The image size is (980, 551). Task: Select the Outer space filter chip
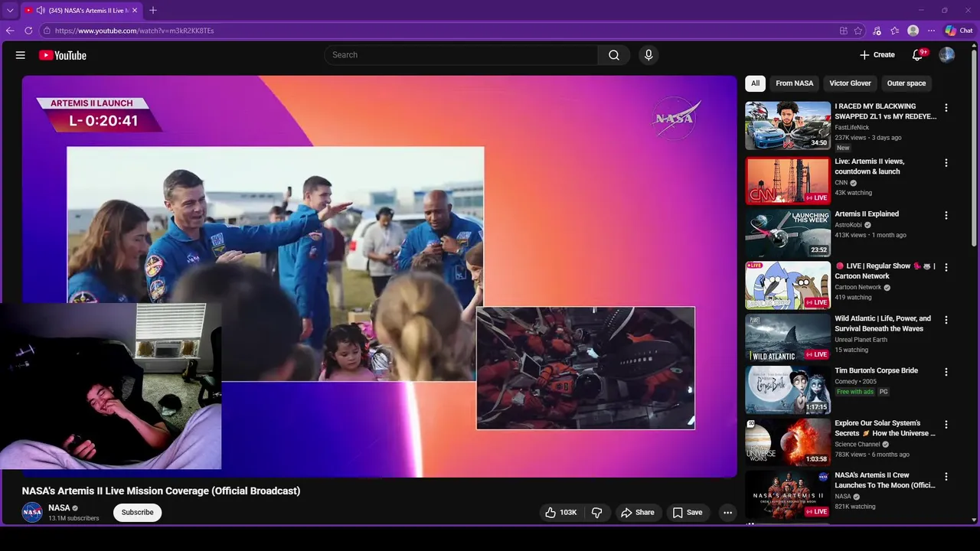906,83
